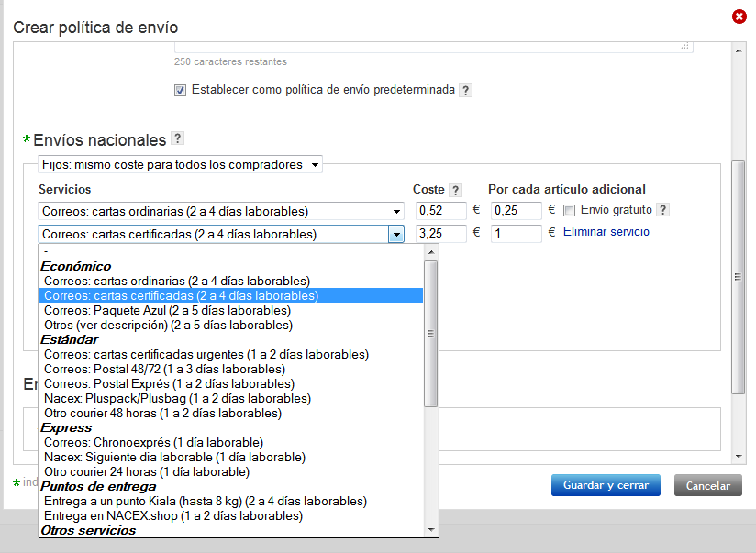Screen dimensions: 756x553
Task: Choose Correos: cartas ordinarias in the list
Action: coord(231,281)
